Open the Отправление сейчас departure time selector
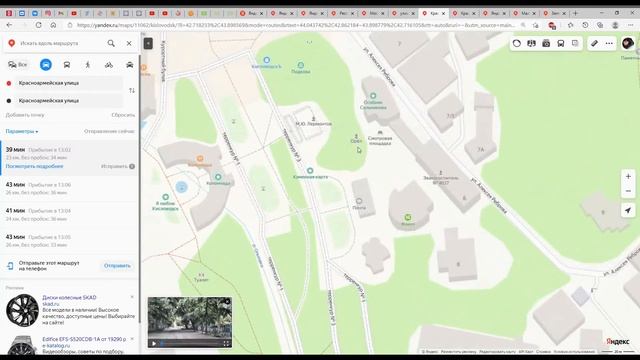 [x=109, y=131]
